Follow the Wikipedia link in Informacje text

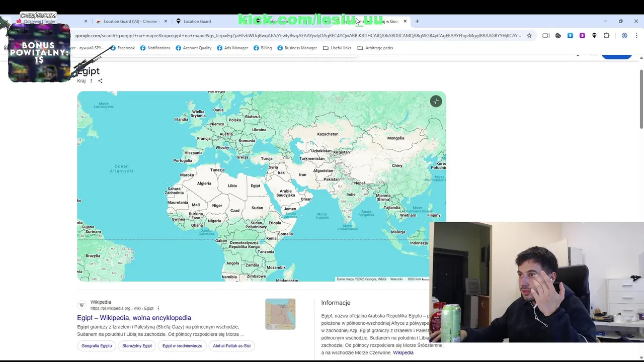tap(403, 352)
